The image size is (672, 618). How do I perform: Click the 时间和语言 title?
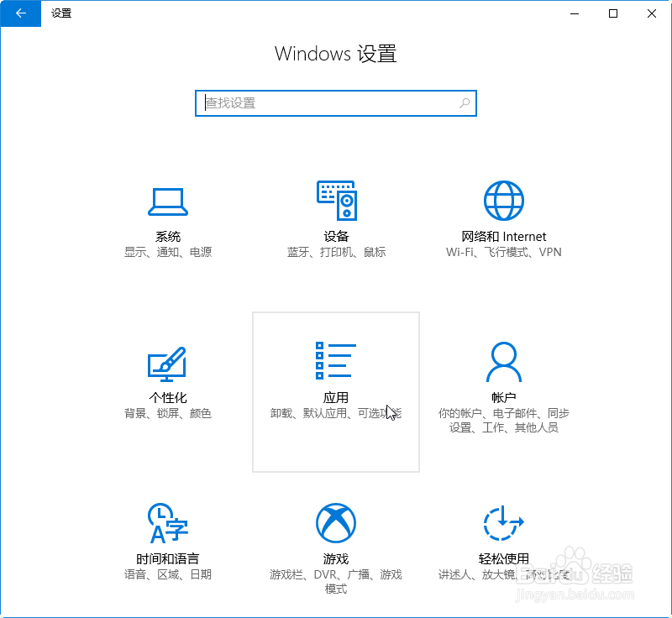[167, 559]
